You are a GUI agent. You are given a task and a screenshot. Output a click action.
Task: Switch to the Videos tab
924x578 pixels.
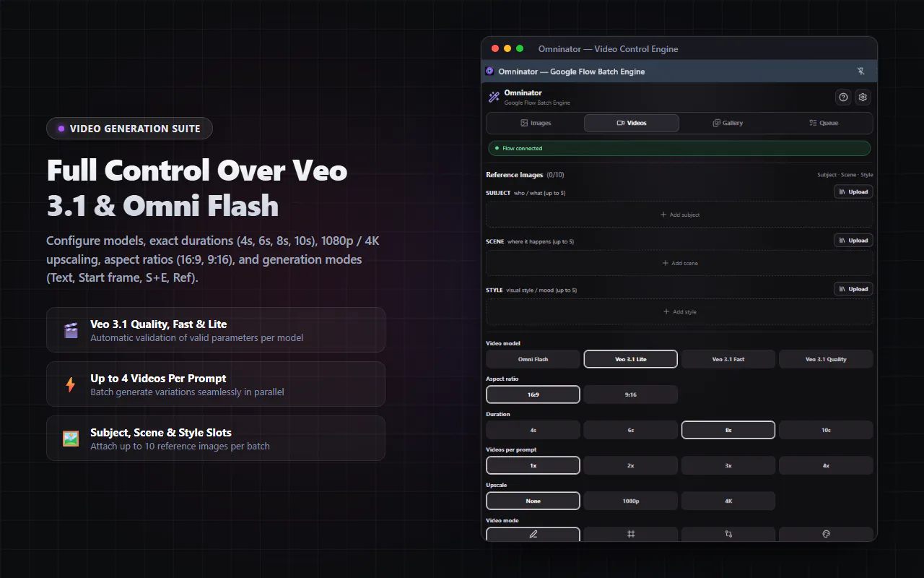coord(632,123)
